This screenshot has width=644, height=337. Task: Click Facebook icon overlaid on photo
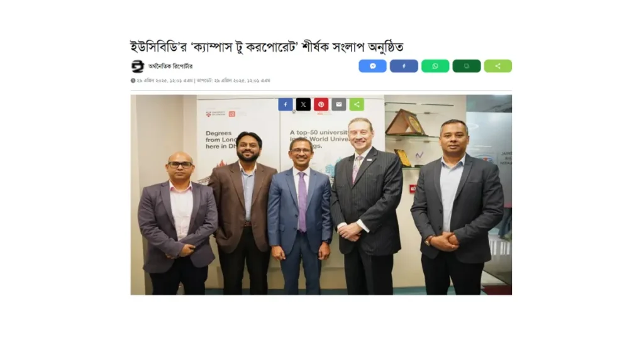[286, 104]
